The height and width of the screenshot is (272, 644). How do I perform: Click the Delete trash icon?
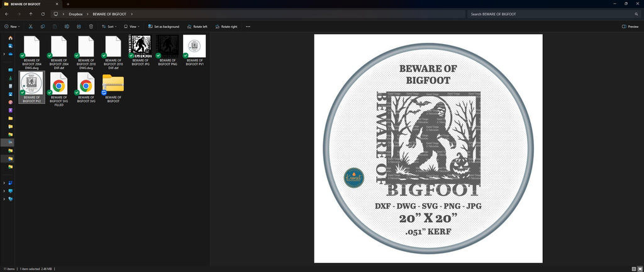coord(91,26)
